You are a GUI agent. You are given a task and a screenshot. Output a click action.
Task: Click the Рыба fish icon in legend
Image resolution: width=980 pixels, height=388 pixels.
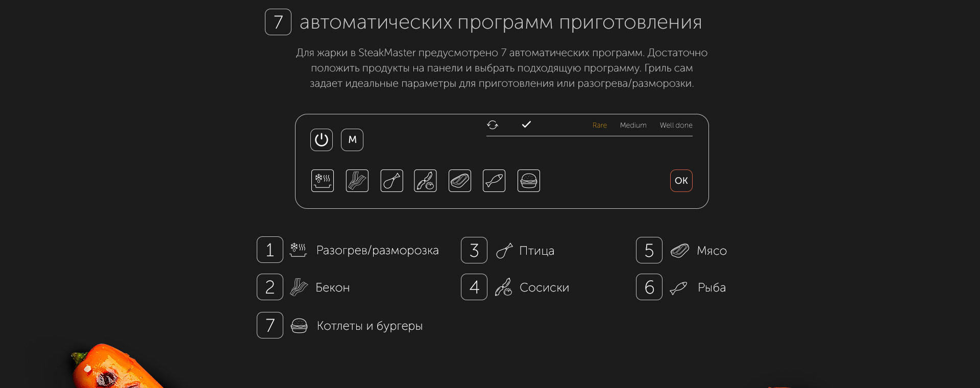coord(678,288)
